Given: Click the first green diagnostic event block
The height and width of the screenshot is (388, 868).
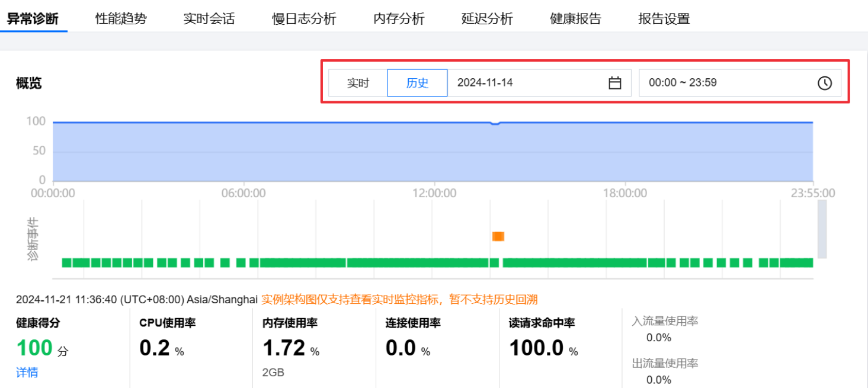Looking at the screenshot, I should tap(66, 262).
